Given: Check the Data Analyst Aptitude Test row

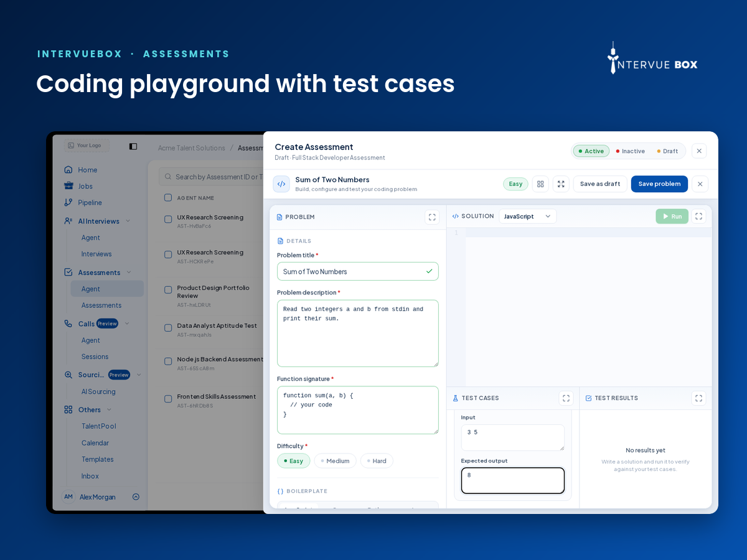Looking at the screenshot, I should click(x=168, y=328).
